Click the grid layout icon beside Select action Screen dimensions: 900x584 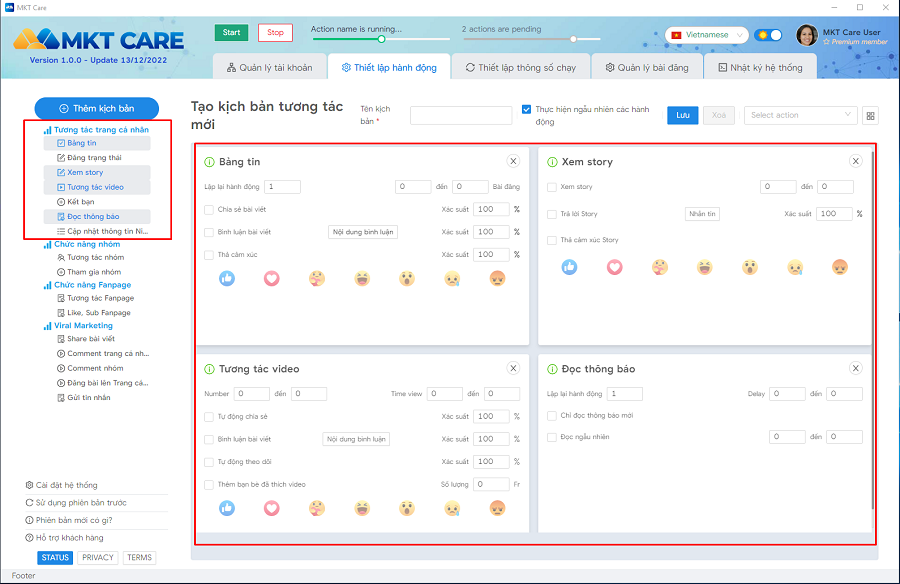(871, 116)
